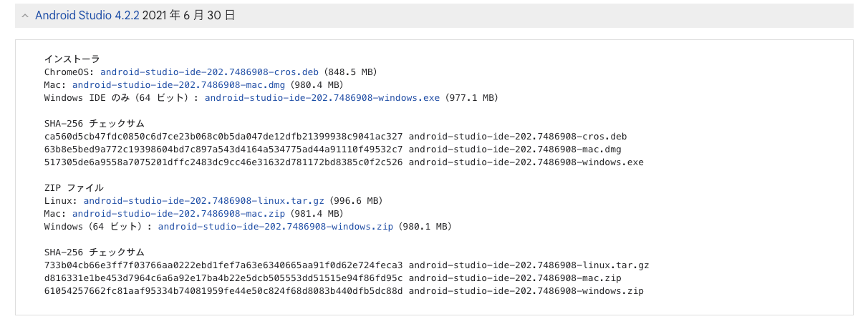The height and width of the screenshot is (324, 868).
Task: Open the Android Studio 4.2.2 heading link
Action: tap(87, 14)
